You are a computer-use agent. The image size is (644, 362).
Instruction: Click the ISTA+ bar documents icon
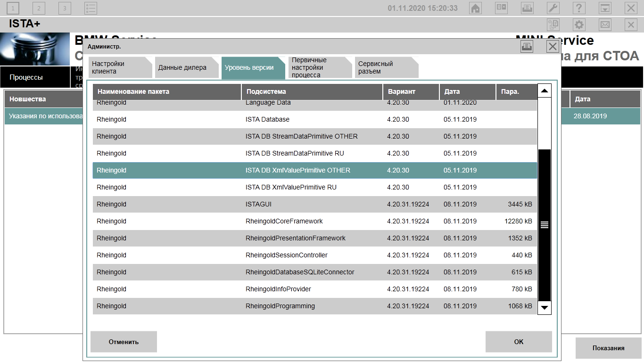pos(553,25)
